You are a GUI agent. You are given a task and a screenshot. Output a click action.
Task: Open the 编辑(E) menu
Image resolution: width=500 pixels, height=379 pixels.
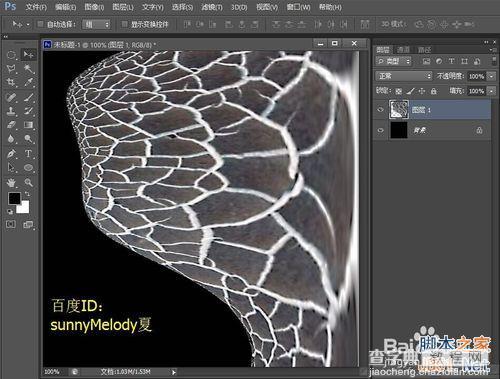point(65,7)
